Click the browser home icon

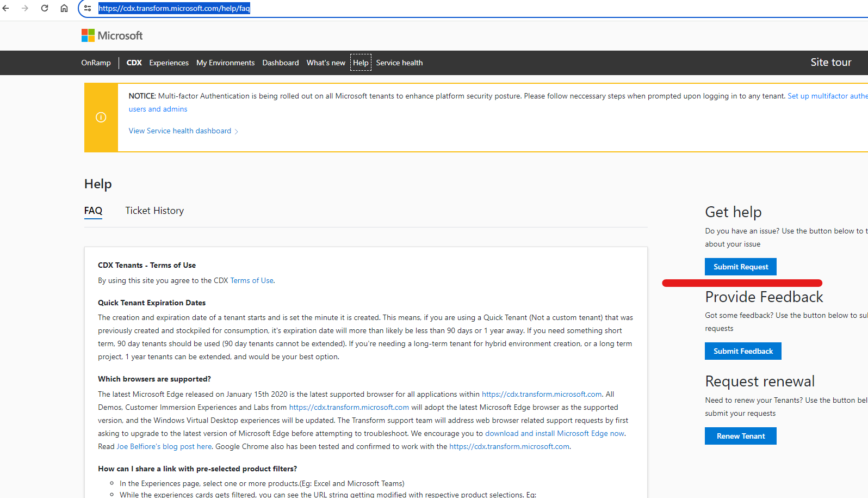(64, 8)
